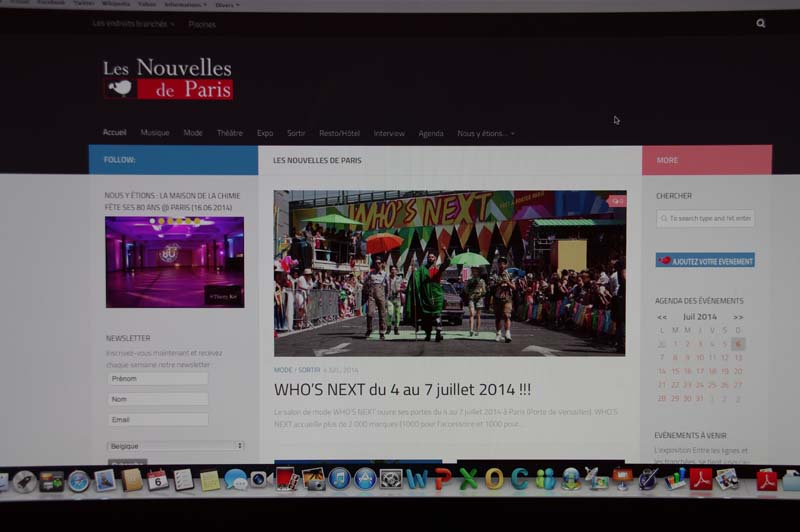The image size is (800, 532).
Task: Focus the Nom newsletter field
Action: (158, 399)
